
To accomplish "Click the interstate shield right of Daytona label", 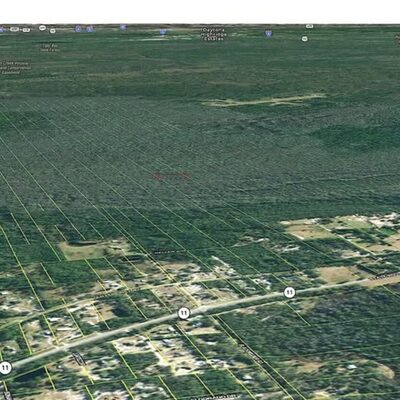I will point(268,33).
